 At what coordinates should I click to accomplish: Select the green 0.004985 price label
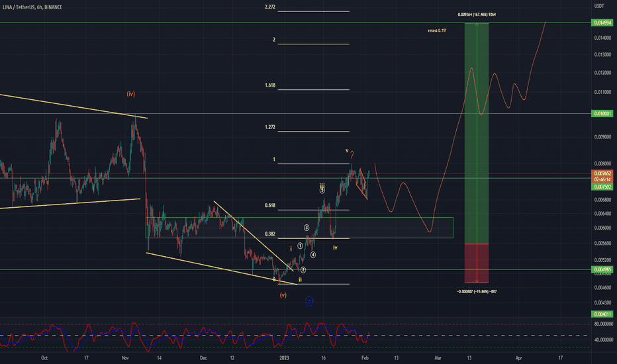click(602, 269)
